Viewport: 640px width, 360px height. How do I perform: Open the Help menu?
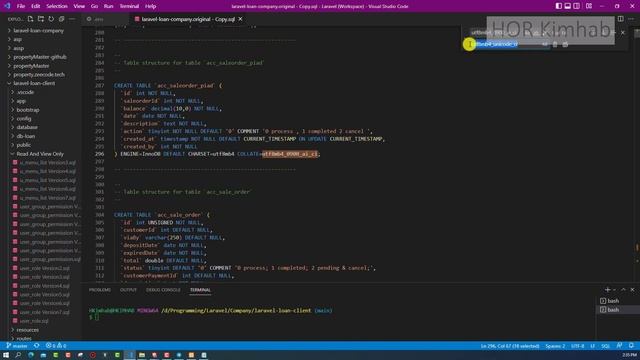(x=151, y=6)
